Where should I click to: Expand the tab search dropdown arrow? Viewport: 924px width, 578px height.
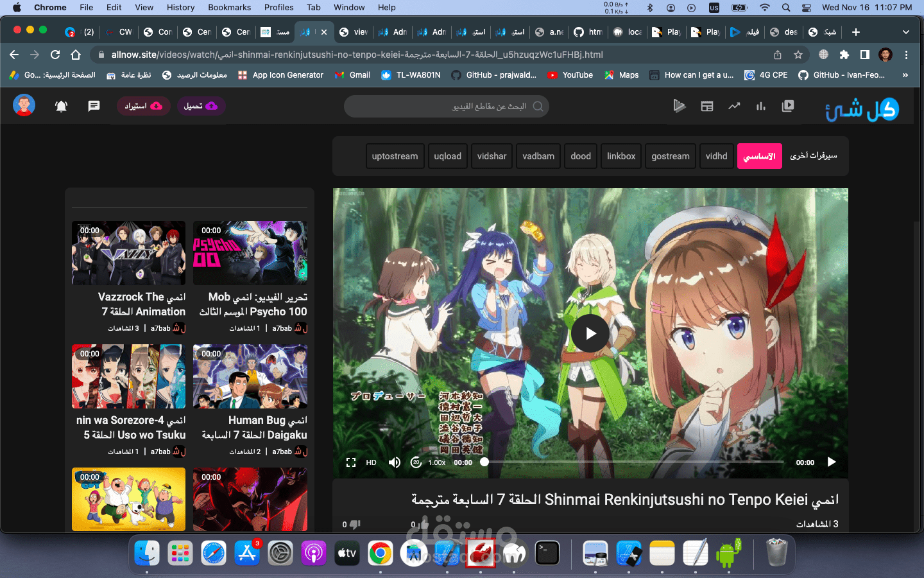[x=906, y=31]
